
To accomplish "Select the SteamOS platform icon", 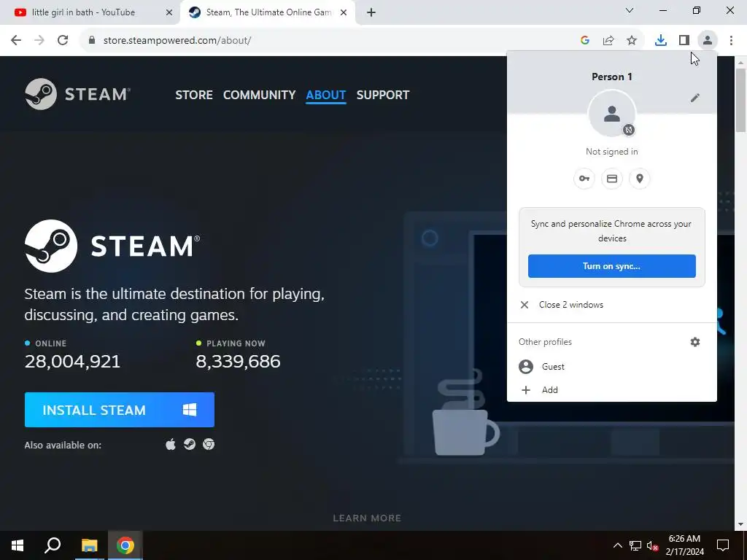I will click(x=190, y=444).
